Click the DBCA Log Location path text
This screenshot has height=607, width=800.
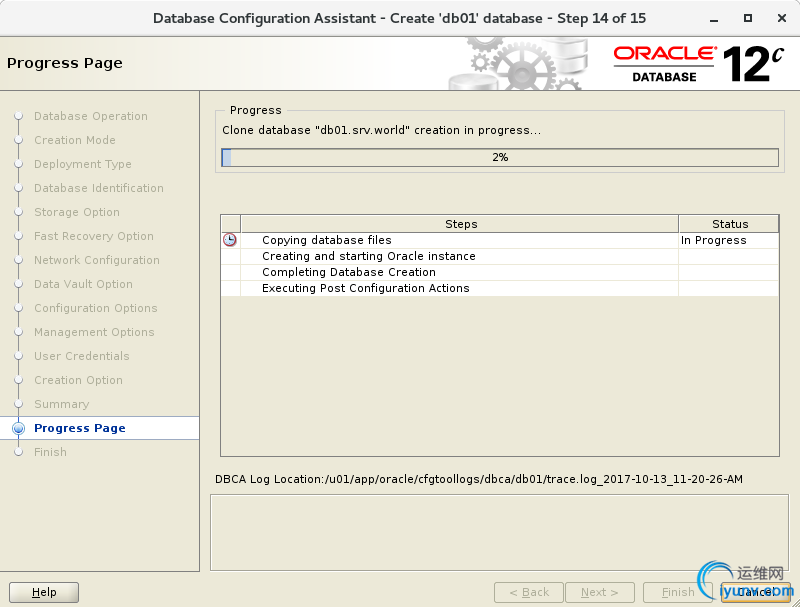[479, 479]
